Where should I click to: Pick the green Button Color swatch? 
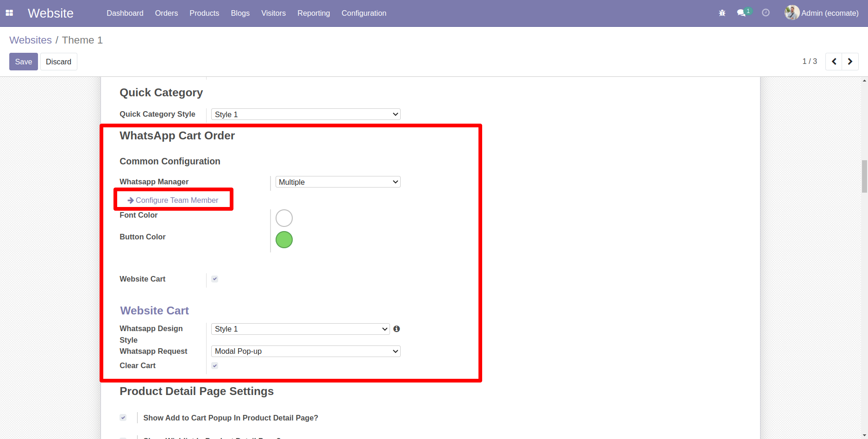pyautogui.click(x=284, y=239)
